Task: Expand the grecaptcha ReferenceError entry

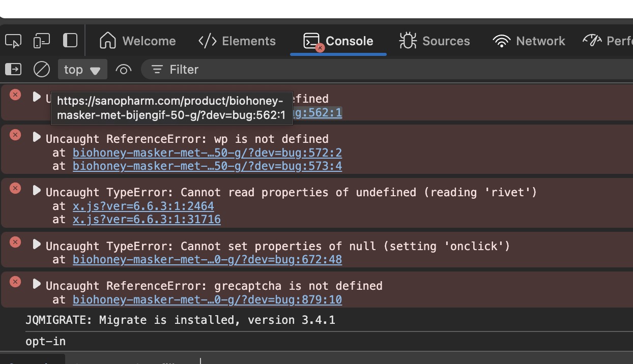Action: [x=36, y=284]
